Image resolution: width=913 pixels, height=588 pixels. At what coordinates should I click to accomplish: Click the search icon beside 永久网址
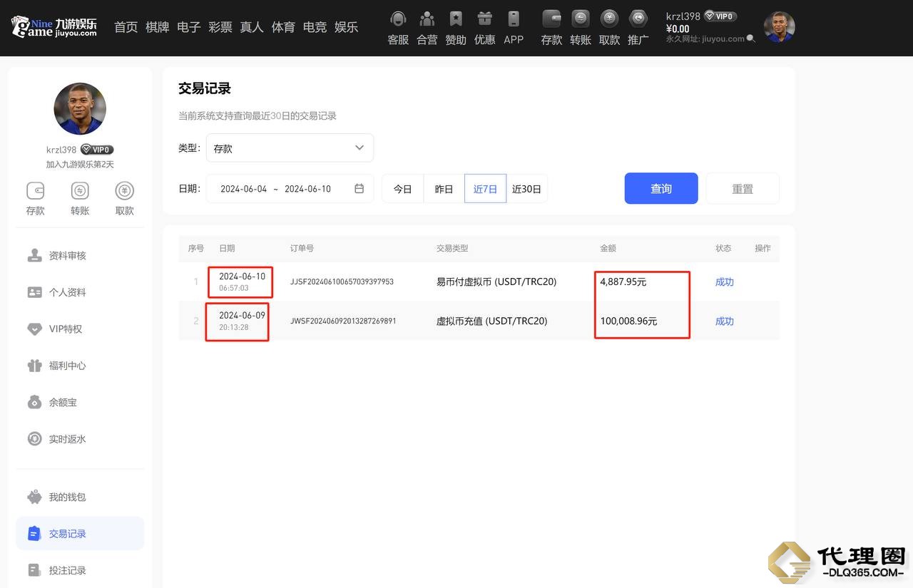click(750, 39)
